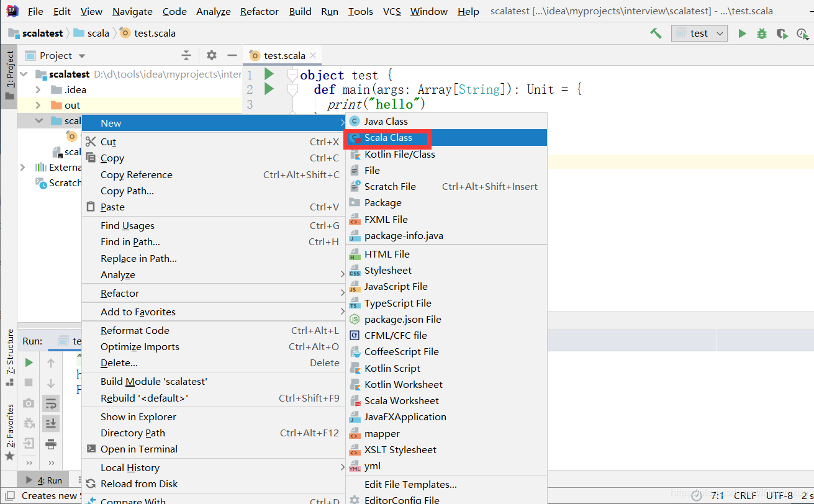Open the Refactor menu in menu bar
The height and width of the screenshot is (504, 814).
pyautogui.click(x=261, y=11)
